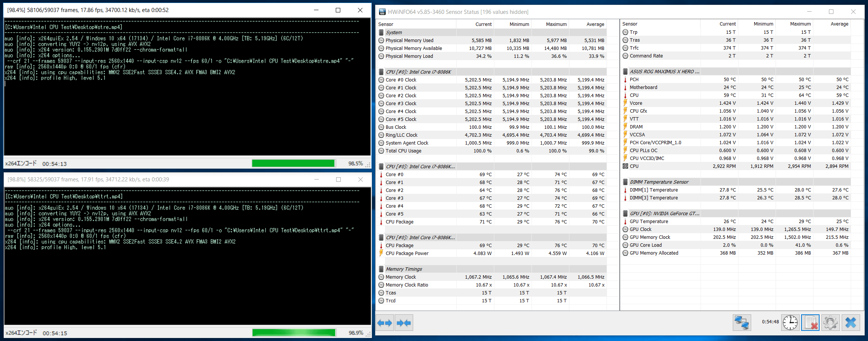Viewport: 868px width, 341px height.
Task: Select the System group header row
Action: tap(492, 32)
